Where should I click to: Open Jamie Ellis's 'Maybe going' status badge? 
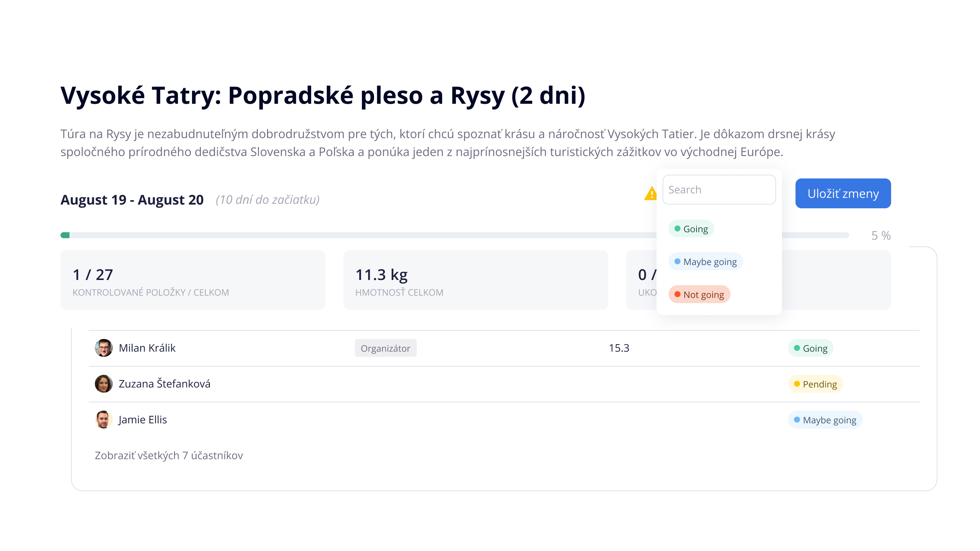click(x=825, y=420)
